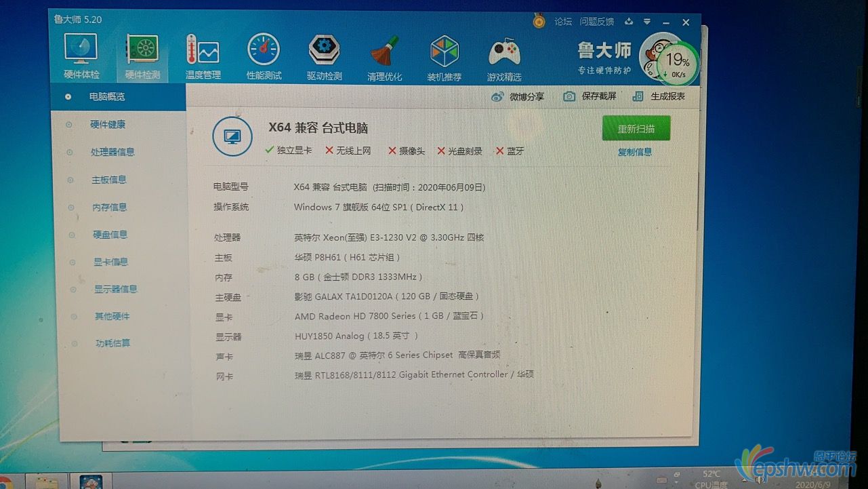
Task: Open the 论坛 forum link
Action: 563,22
